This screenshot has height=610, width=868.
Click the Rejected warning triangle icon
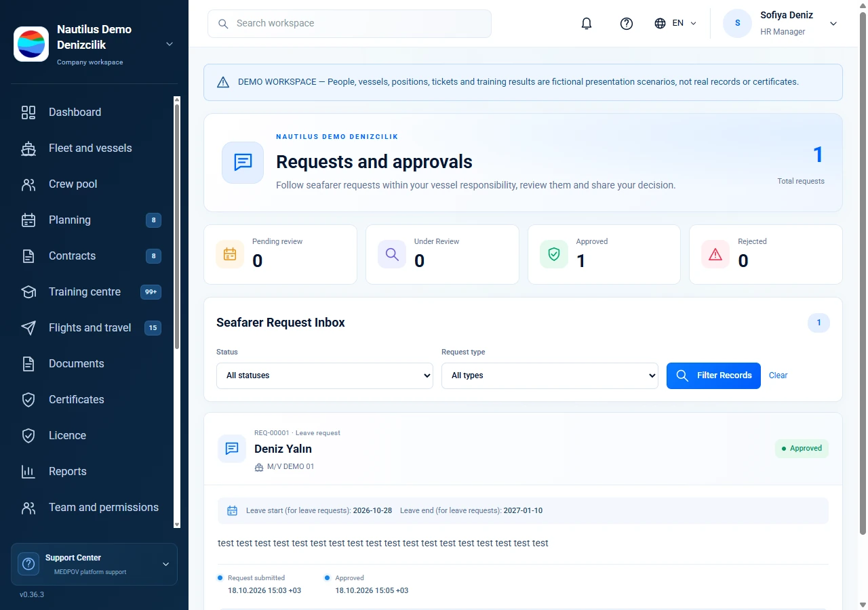coord(715,254)
